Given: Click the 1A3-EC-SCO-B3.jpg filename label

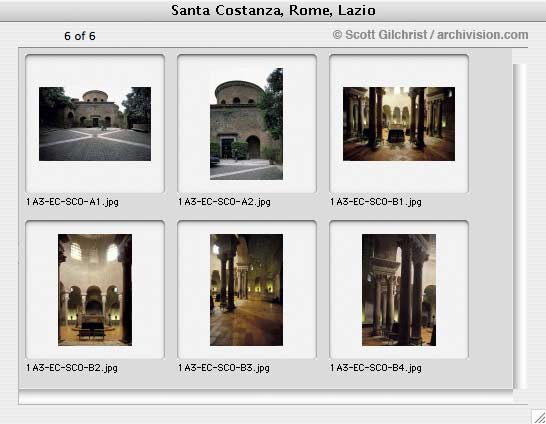Looking at the screenshot, I should (224, 368).
